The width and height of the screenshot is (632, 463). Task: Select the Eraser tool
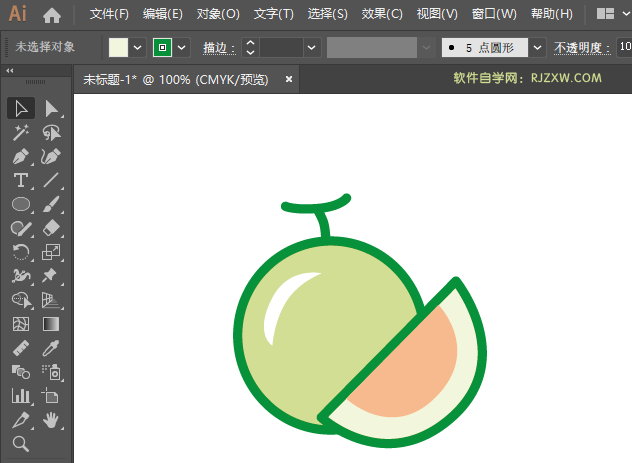point(51,229)
